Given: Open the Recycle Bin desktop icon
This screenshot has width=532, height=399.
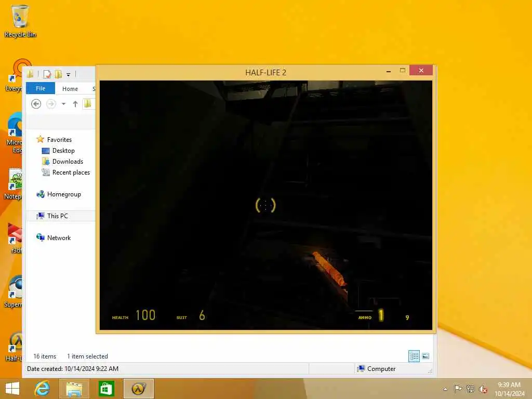Looking at the screenshot, I should [20, 21].
